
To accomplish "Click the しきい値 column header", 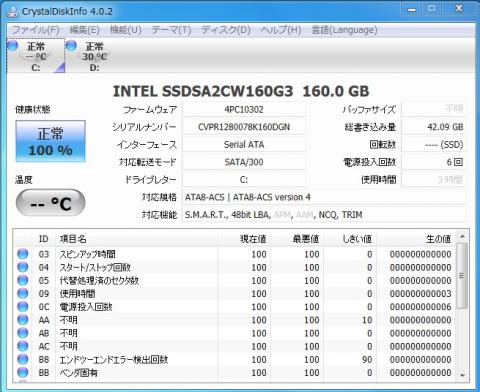I will click(350, 239).
